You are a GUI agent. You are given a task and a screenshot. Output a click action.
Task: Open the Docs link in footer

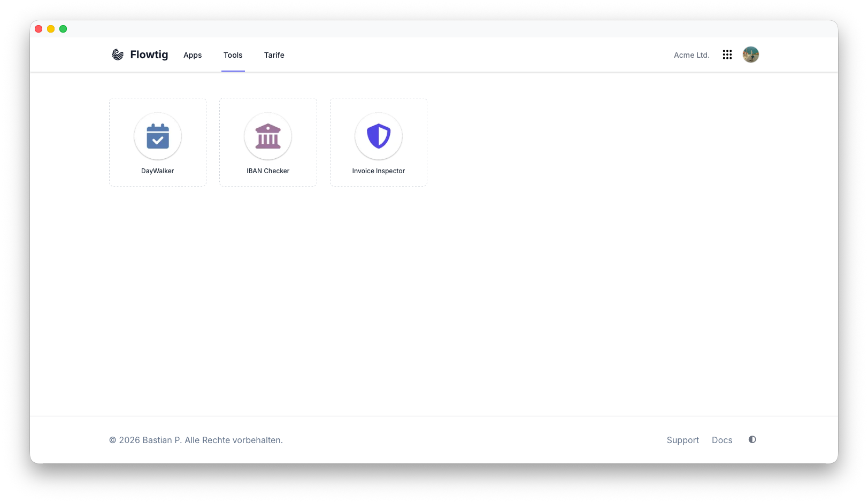[x=722, y=440]
